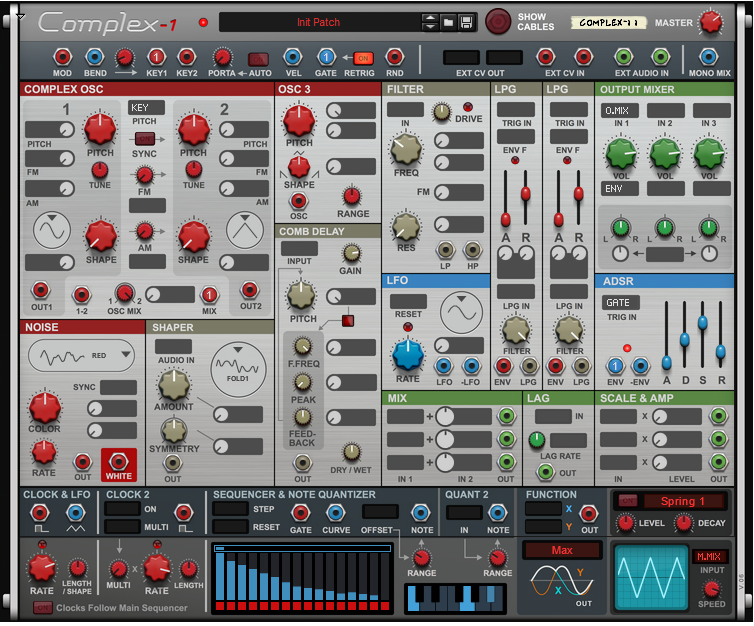Open oscillator 2 triangle waveform selector
This screenshot has width=754, height=626.
pyautogui.click(x=245, y=230)
